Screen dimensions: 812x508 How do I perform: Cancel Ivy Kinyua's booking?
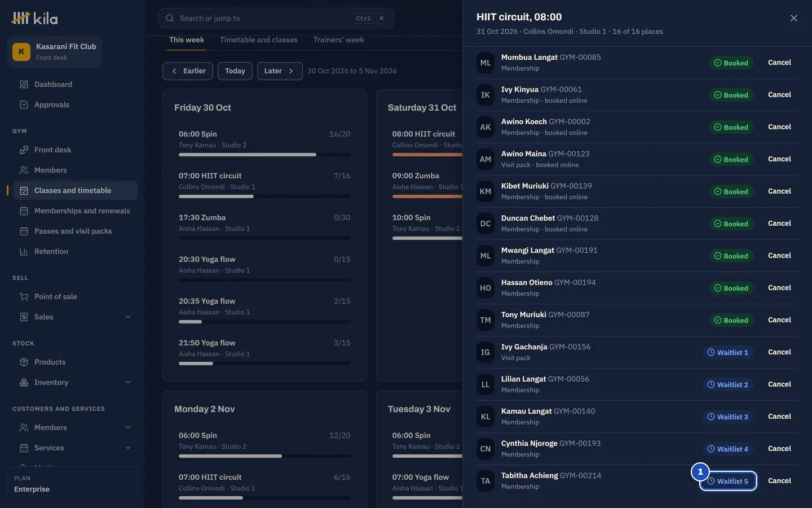point(779,95)
